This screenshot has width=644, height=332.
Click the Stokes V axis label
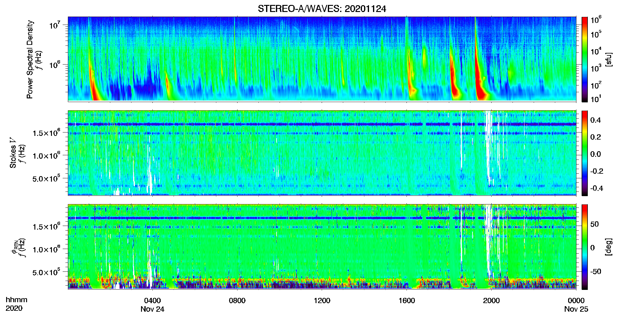tap(13, 153)
